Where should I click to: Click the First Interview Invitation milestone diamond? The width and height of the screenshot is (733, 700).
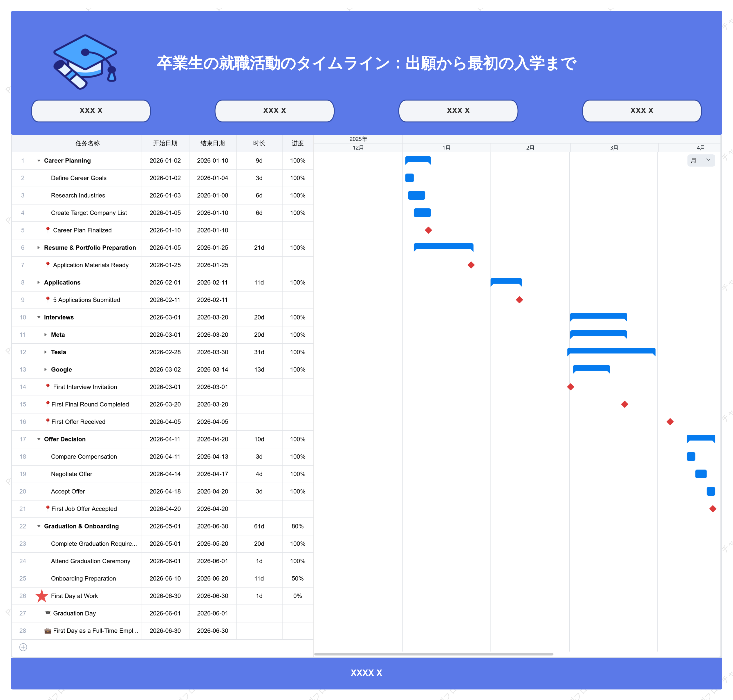(570, 387)
